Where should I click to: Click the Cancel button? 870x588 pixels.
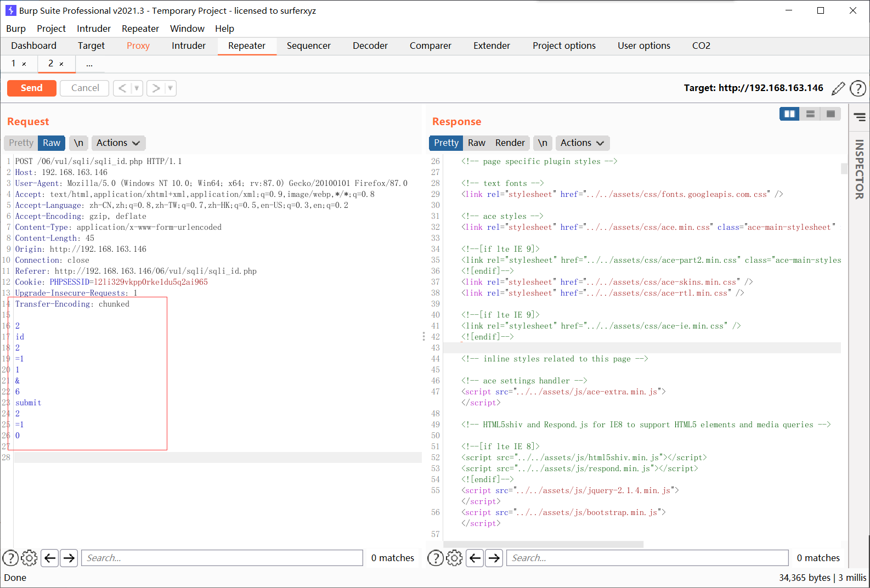tap(85, 88)
